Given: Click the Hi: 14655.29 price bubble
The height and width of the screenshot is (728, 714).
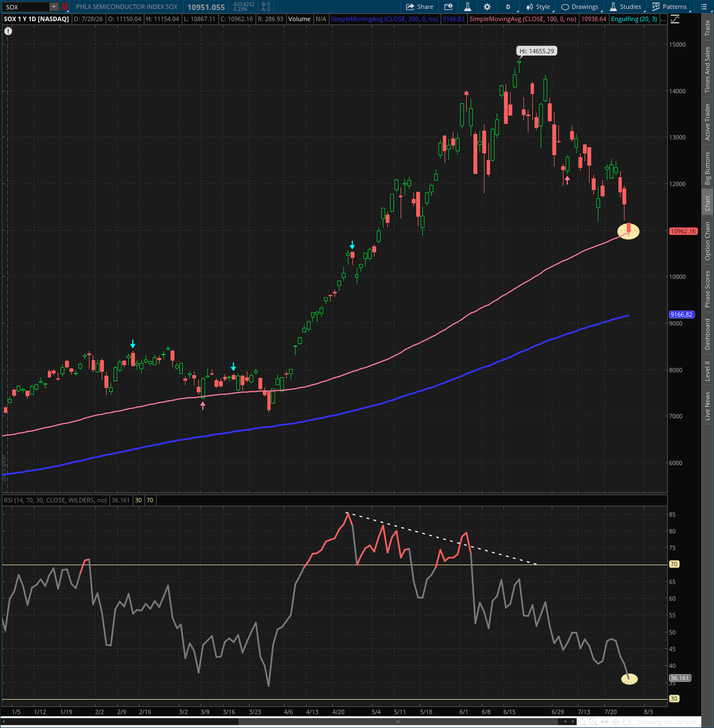Looking at the screenshot, I should tap(537, 51).
